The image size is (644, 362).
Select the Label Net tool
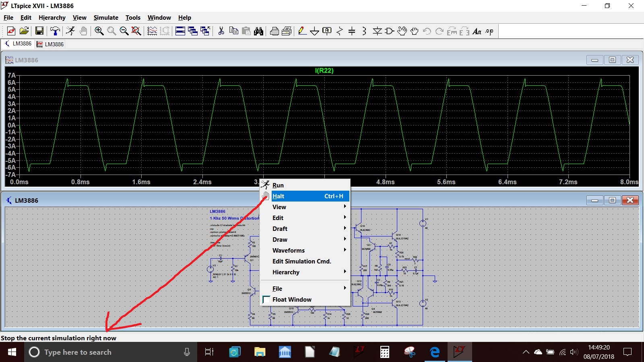pos(327,31)
